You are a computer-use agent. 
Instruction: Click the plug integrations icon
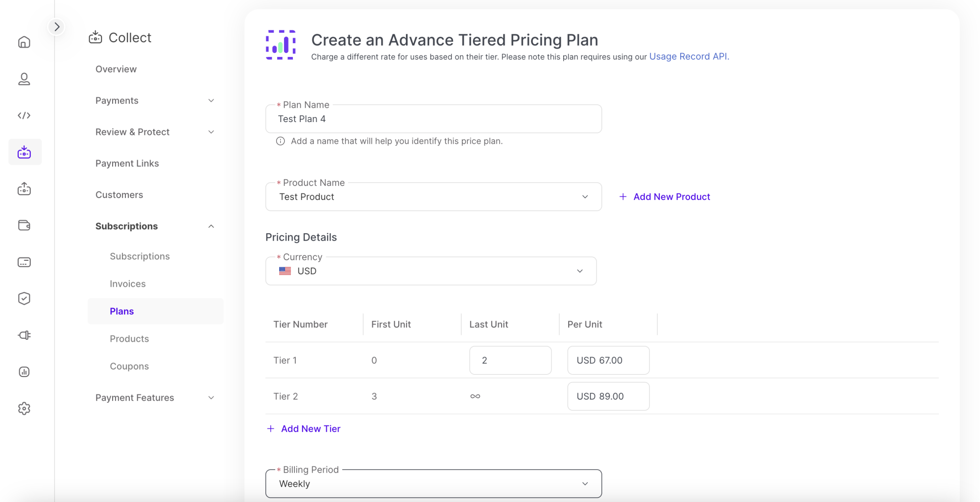(24, 335)
